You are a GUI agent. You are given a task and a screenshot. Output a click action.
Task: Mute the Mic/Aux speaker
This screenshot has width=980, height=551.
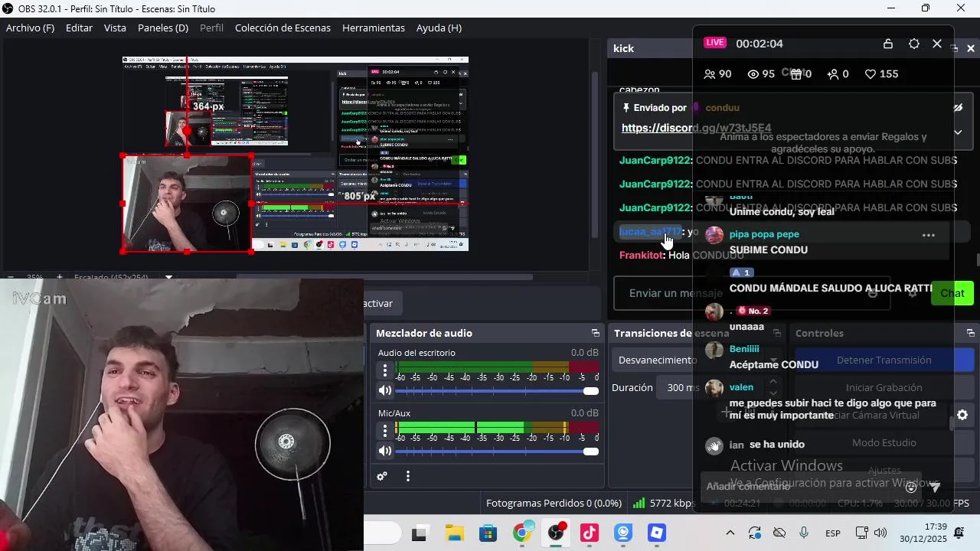pyautogui.click(x=385, y=451)
